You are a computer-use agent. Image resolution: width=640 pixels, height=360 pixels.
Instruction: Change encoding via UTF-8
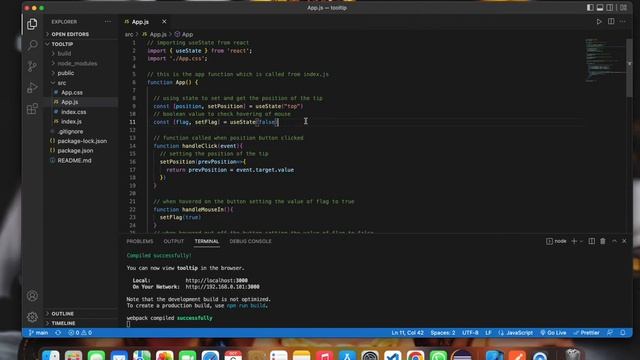point(470,333)
